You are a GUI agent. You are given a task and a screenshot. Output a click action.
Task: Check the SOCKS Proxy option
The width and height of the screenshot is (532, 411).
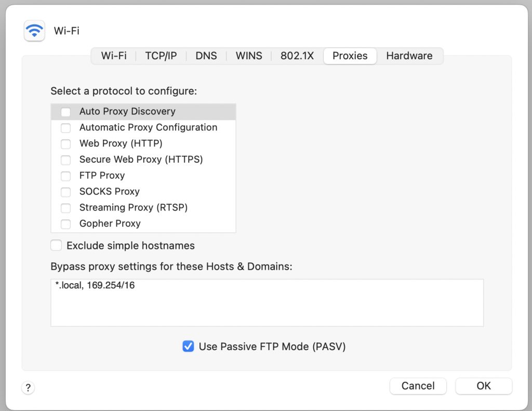(x=66, y=192)
